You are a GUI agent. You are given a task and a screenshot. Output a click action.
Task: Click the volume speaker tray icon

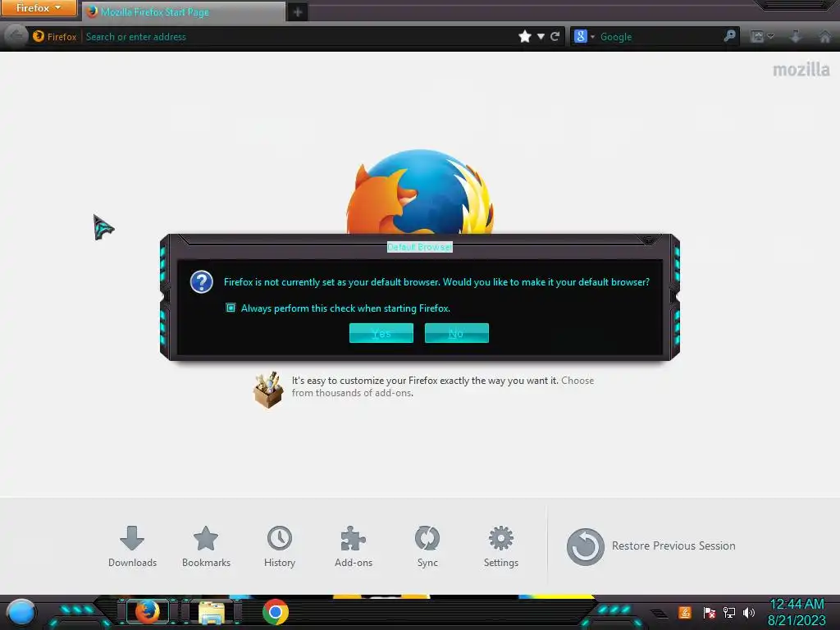(749, 612)
